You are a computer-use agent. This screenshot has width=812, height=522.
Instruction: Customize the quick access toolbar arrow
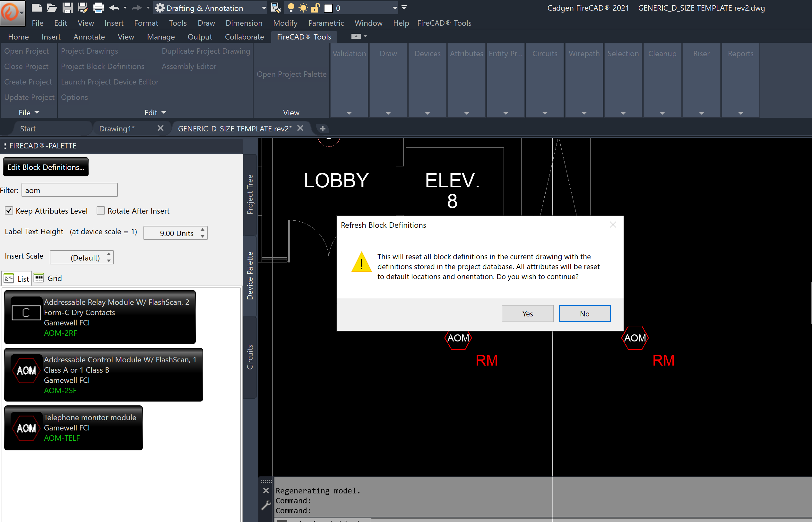click(404, 7)
